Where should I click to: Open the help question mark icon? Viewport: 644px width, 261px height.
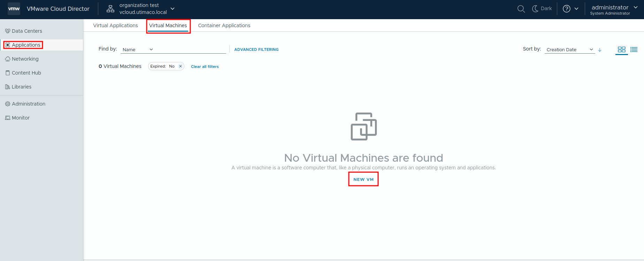(x=567, y=9)
